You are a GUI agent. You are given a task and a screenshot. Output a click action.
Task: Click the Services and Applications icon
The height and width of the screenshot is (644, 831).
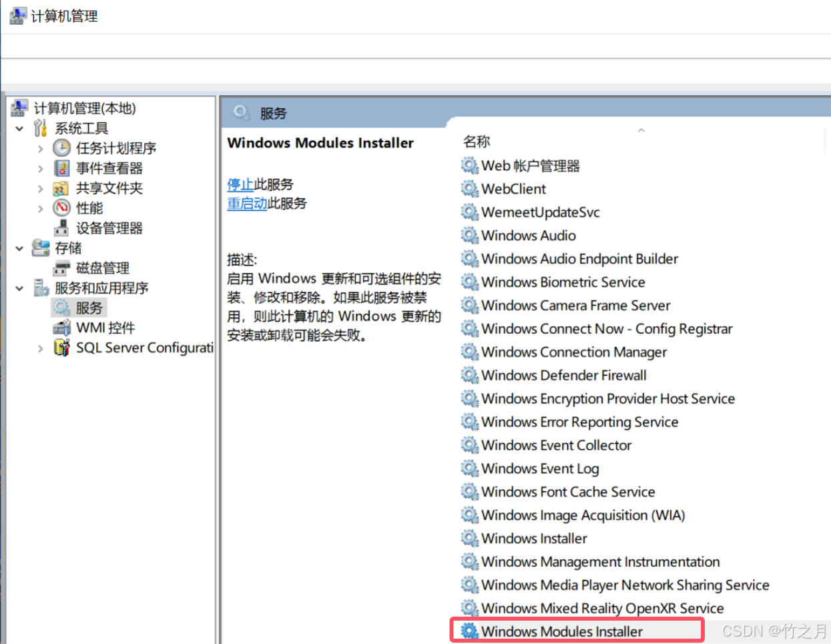(x=41, y=288)
